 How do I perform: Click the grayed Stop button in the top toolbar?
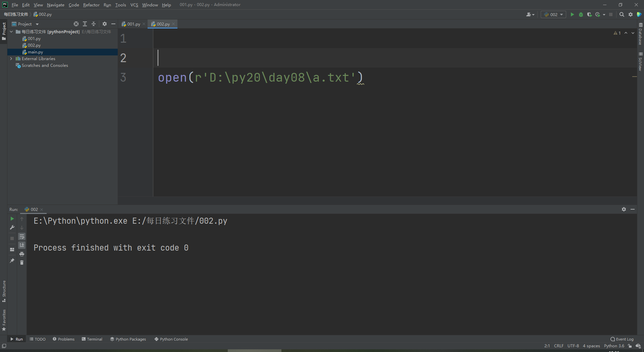pyautogui.click(x=611, y=14)
